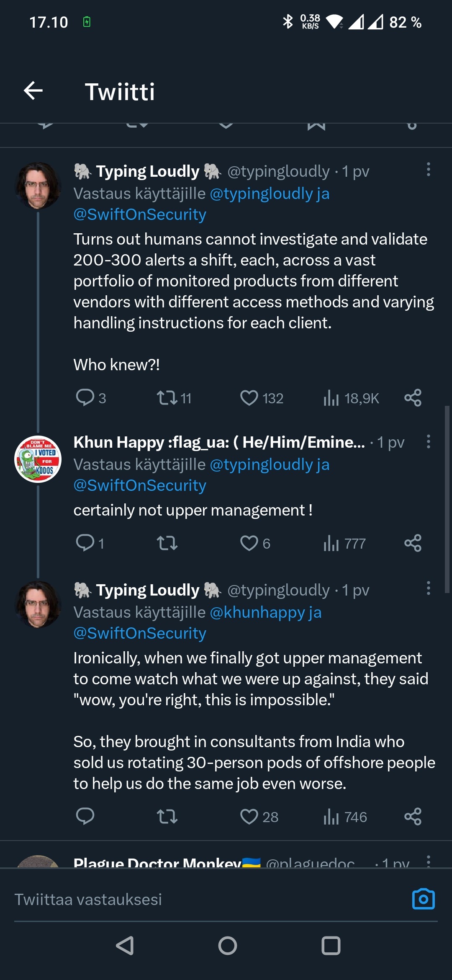Screen dimensions: 452x980
Task: Share the consultants from India tweet
Action: 413,816
